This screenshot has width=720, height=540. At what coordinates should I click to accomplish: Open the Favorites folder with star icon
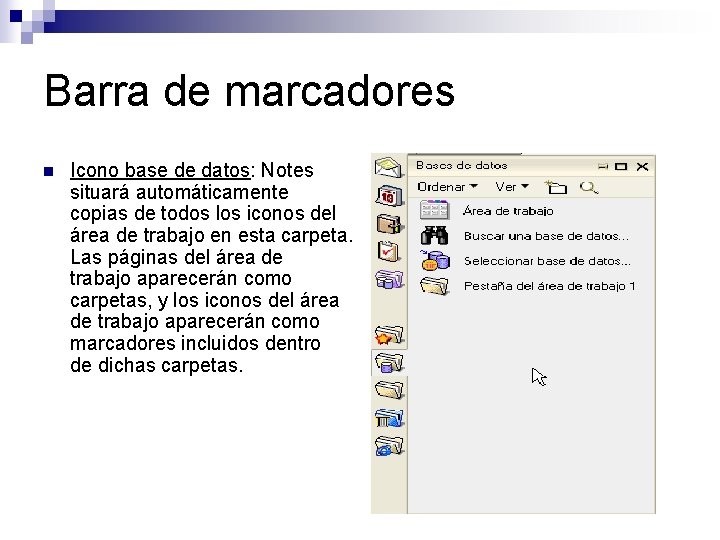click(x=388, y=335)
